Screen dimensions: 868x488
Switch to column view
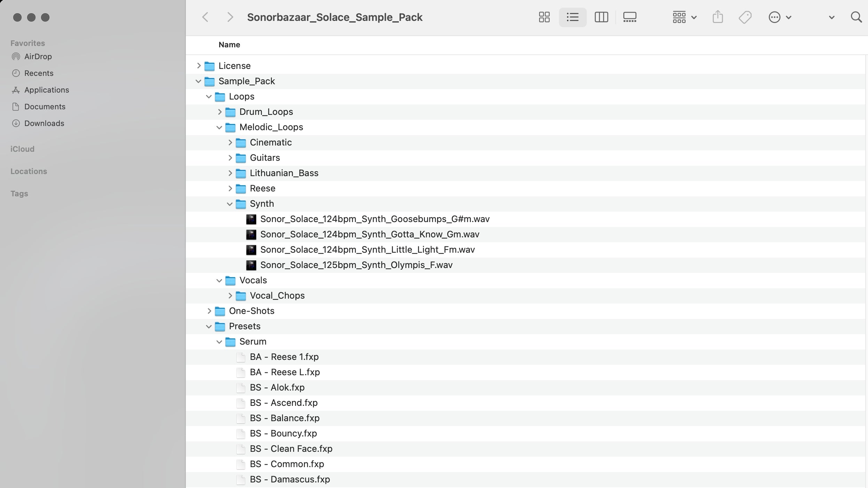pyautogui.click(x=601, y=17)
